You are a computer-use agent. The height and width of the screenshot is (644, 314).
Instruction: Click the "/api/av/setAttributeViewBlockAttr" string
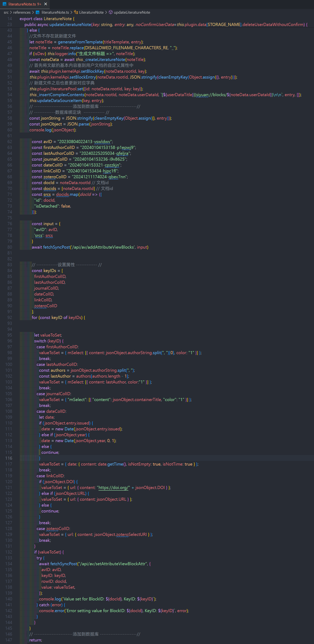[x=113, y=564]
